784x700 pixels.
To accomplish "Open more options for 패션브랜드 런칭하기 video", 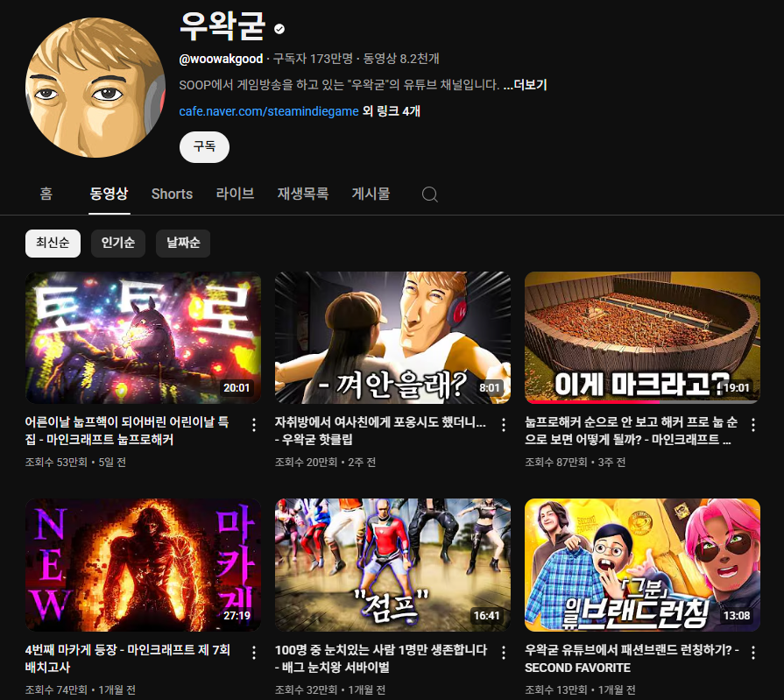I will pos(753,653).
